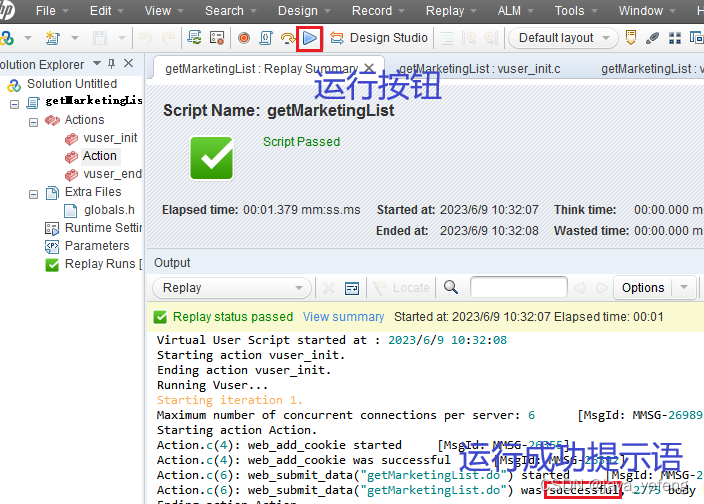Image resolution: width=704 pixels, height=504 pixels.
Task: Open the dropdown arrow next to Save
Action: (121, 38)
